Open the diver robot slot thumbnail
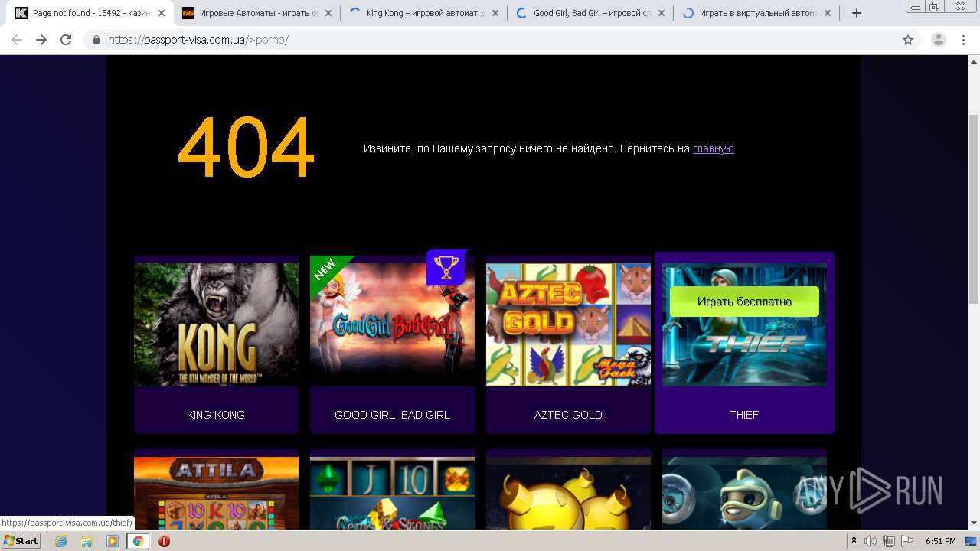Image resolution: width=980 pixels, height=551 pixels. tap(744, 493)
